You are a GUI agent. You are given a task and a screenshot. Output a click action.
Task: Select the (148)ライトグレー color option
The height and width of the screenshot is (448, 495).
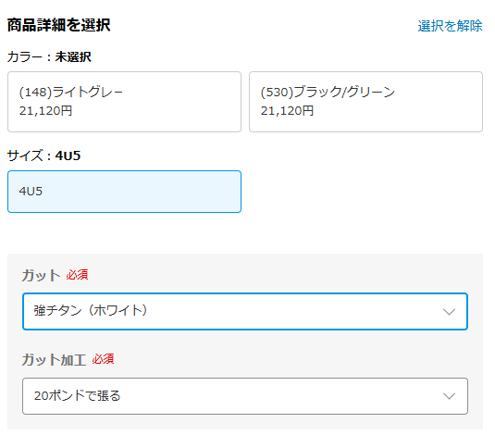pyautogui.click(x=124, y=102)
